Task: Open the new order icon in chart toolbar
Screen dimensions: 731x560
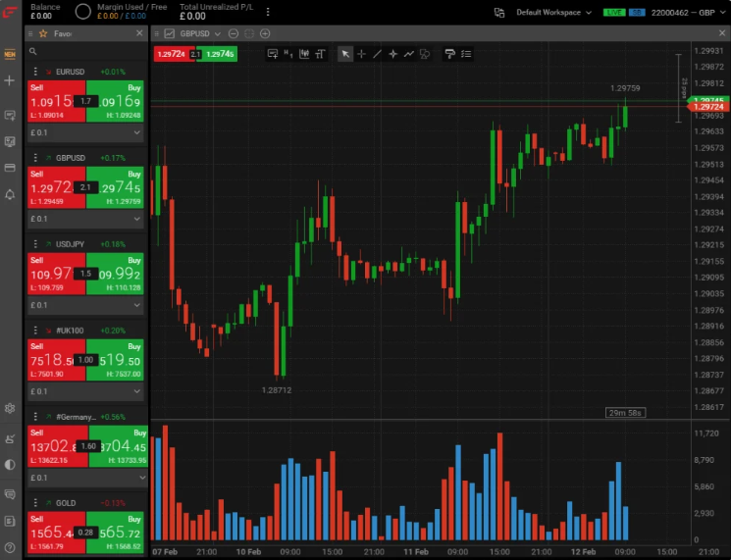Action: coord(273,54)
